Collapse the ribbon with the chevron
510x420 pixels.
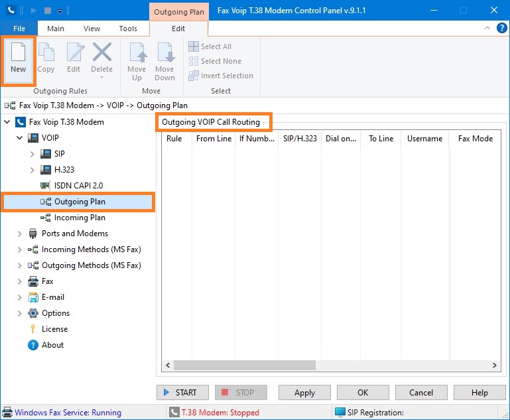coord(487,28)
